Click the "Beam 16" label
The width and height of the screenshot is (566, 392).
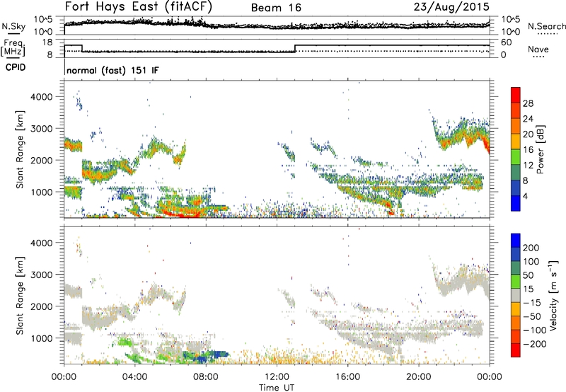pyautogui.click(x=276, y=8)
